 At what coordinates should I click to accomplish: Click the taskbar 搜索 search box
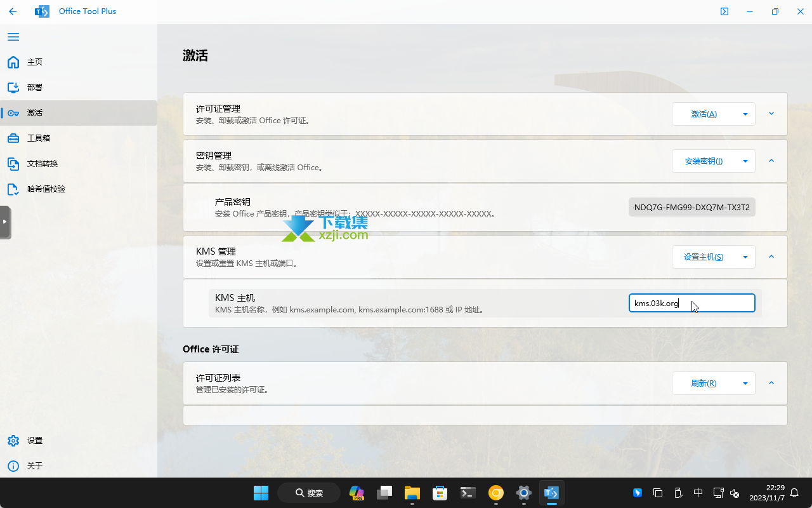(309, 493)
